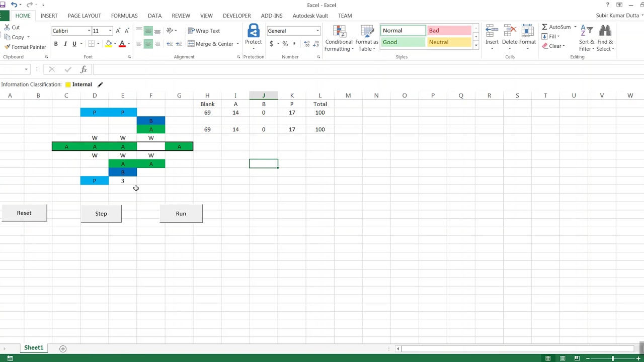Apply the Bad cell style
Screen dimensions: 644x362
pyautogui.click(x=449, y=31)
